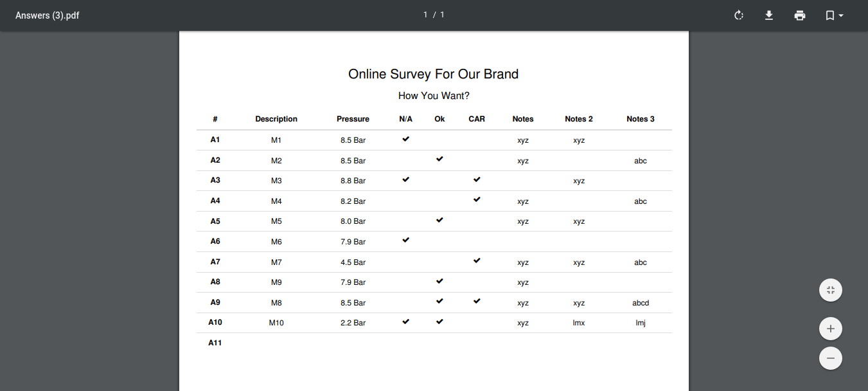Download the Answers (3).pdf file
Image resolution: width=868 pixels, height=391 pixels.
coord(769,15)
